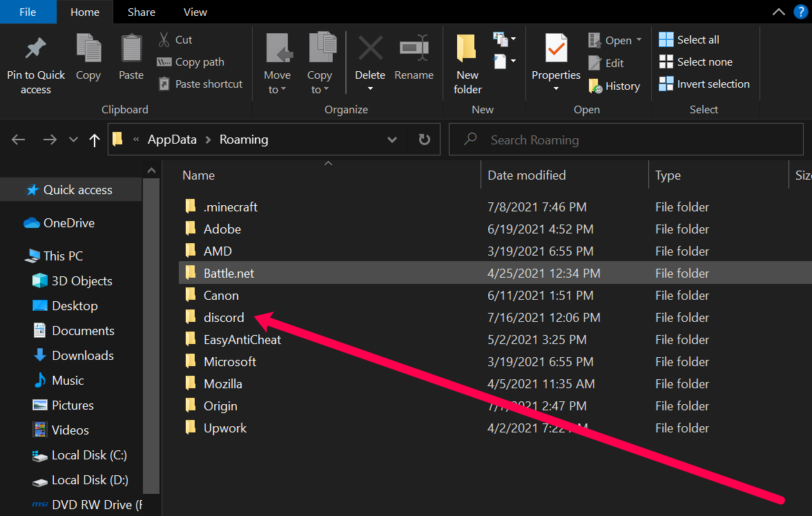Select the Mozilla folder
Viewport: 812px width, 516px height.
(x=222, y=383)
